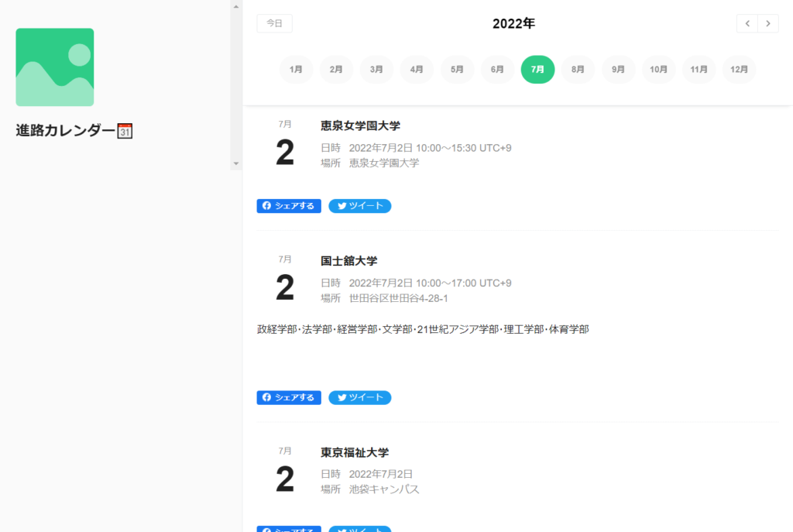Go to next year with right chevron
This screenshot has height=532, width=793.
768,23
